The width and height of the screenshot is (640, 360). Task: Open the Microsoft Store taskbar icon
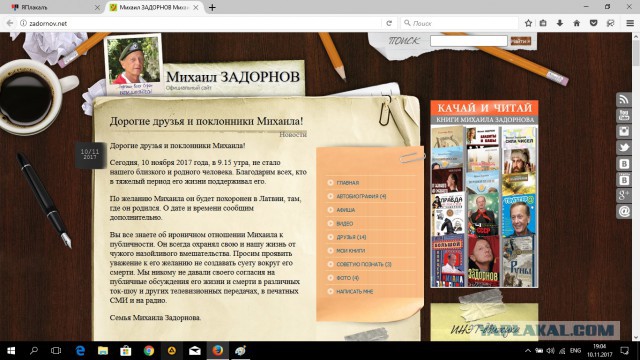click(126, 351)
